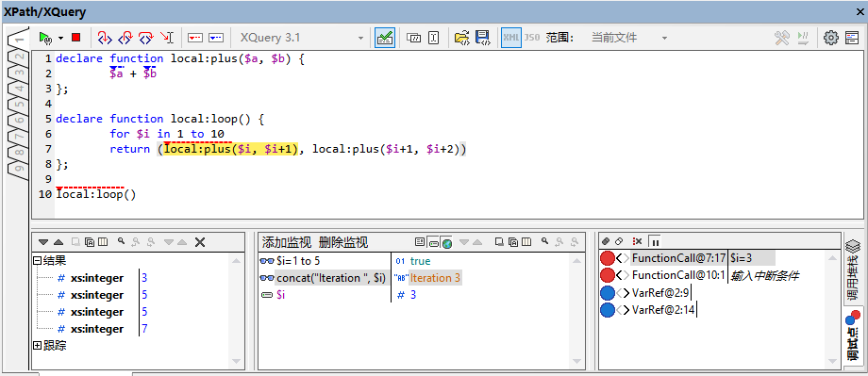Image resolution: width=868 pixels, height=376 pixels.
Task: Open the XQuery 3.1 version dropdown
Action: click(301, 38)
